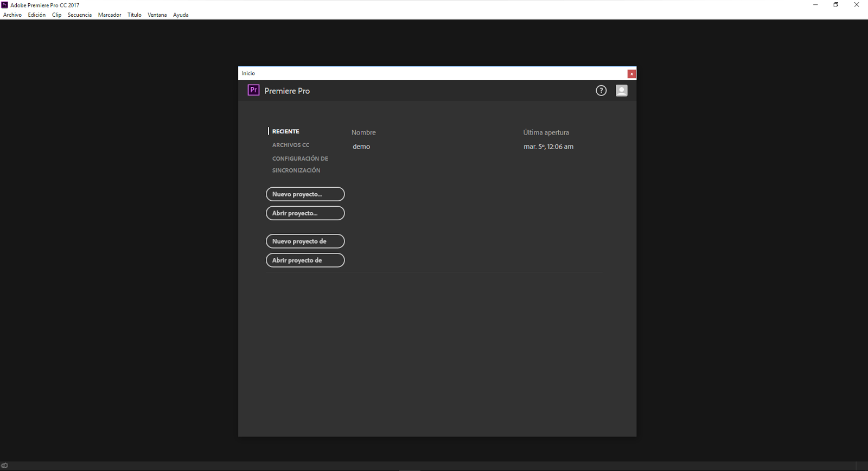Click the Premiere Pro logo icon
This screenshot has height=471, width=868.
pos(253,90)
